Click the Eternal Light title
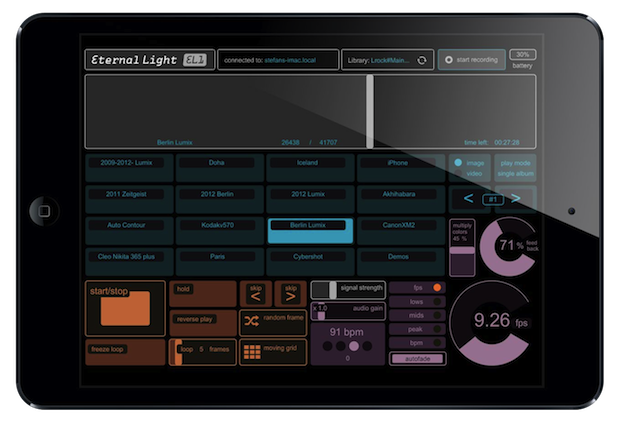Image resolution: width=620 pixels, height=438 pixels. pyautogui.click(x=134, y=60)
